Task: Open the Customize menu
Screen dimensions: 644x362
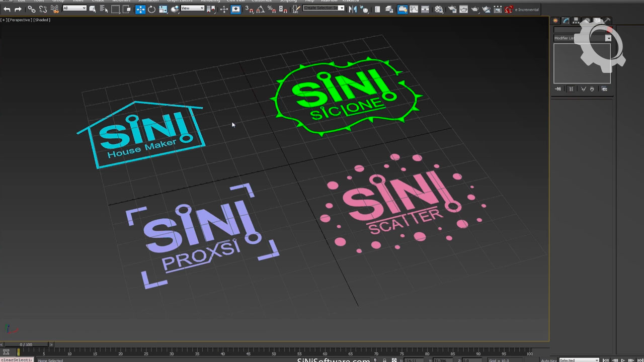Action: tap(261, 2)
